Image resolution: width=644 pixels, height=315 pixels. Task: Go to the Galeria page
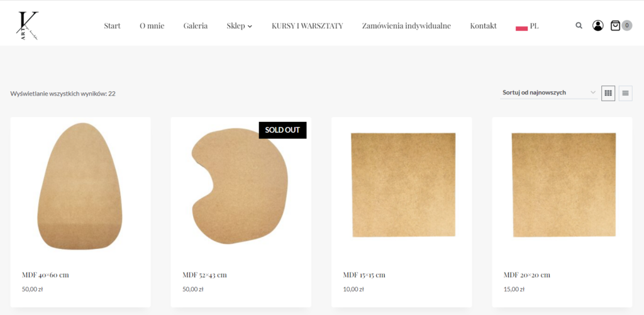(x=196, y=26)
